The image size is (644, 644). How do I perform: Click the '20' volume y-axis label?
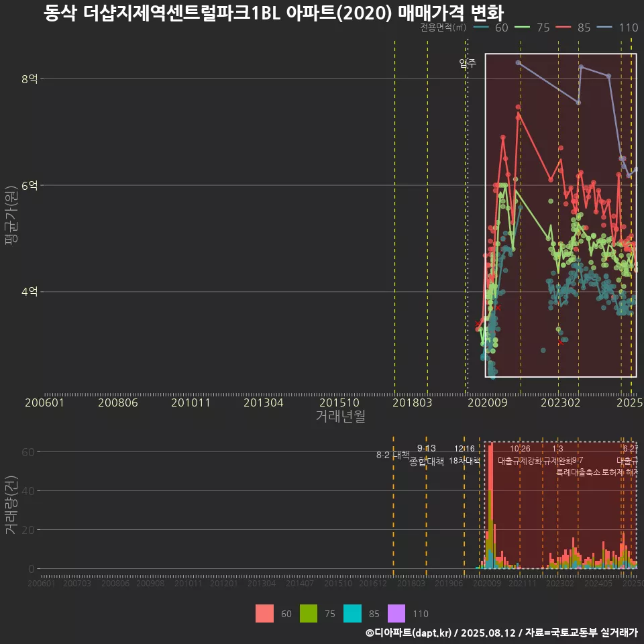[x=28, y=530]
